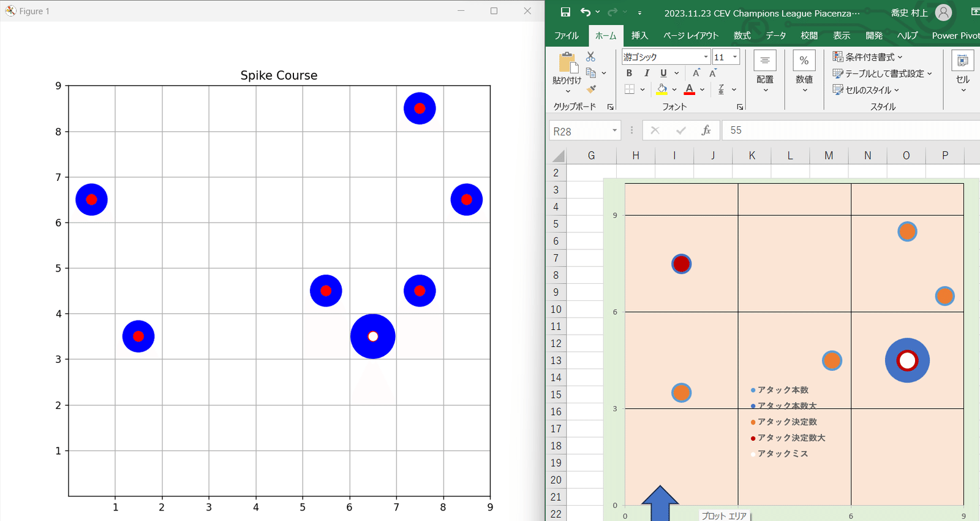
Task: Switch to the 表示 tab
Action: (842, 36)
